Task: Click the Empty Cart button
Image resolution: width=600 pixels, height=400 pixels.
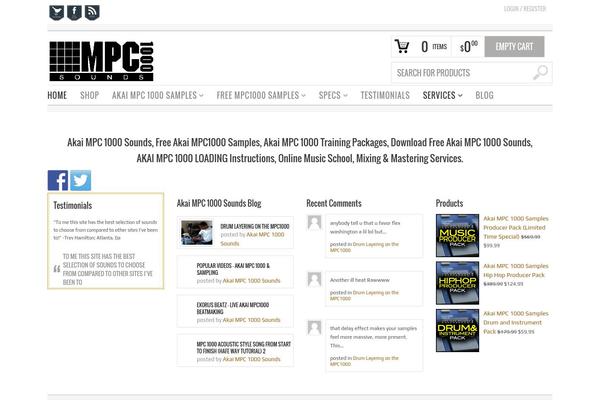Action: click(x=514, y=46)
